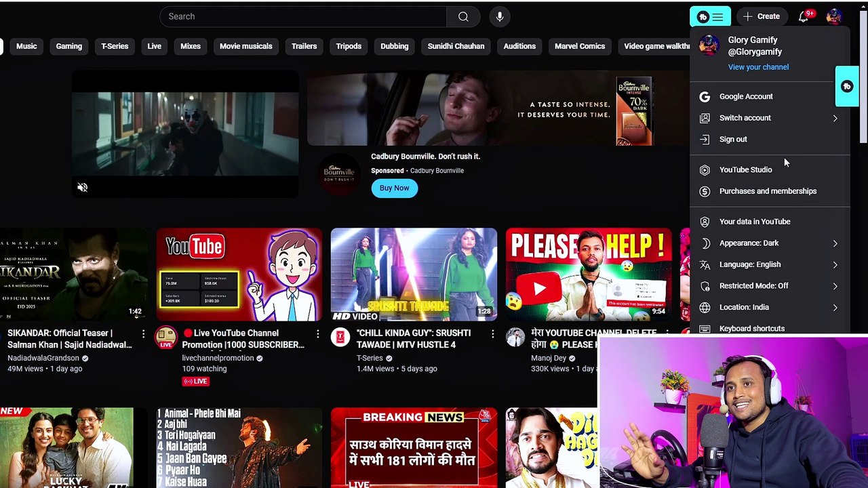Click livechannelpromotion channel avatar
The height and width of the screenshot is (488, 868).
pyautogui.click(x=166, y=338)
